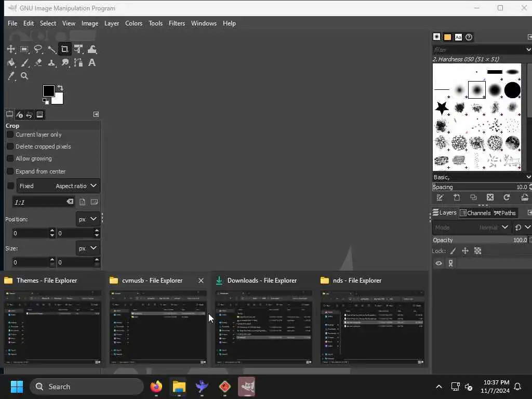
Task: Open the tool options panel configuration menu
Action: [96, 114]
